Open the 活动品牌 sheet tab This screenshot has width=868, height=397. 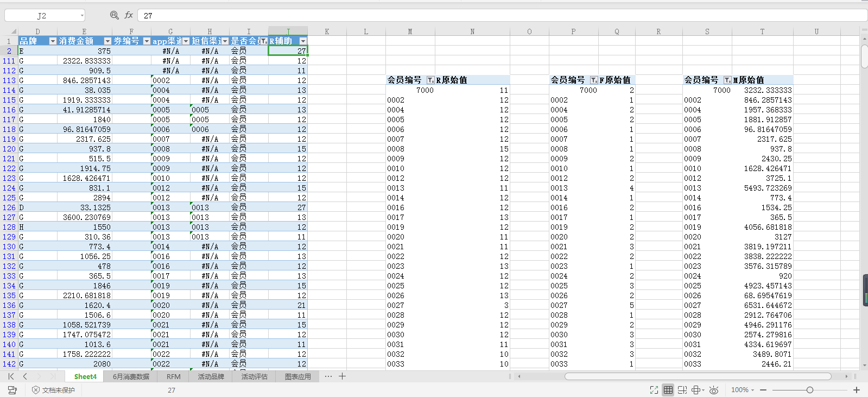211,376
